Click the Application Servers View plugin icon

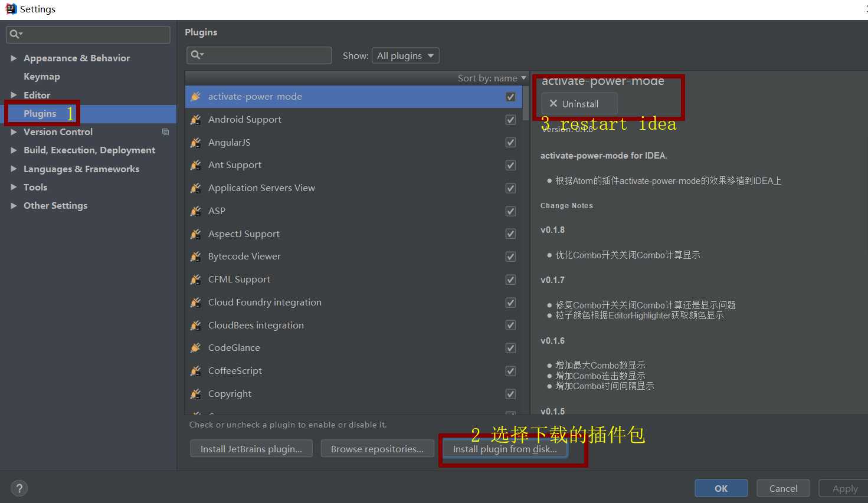[x=196, y=188]
